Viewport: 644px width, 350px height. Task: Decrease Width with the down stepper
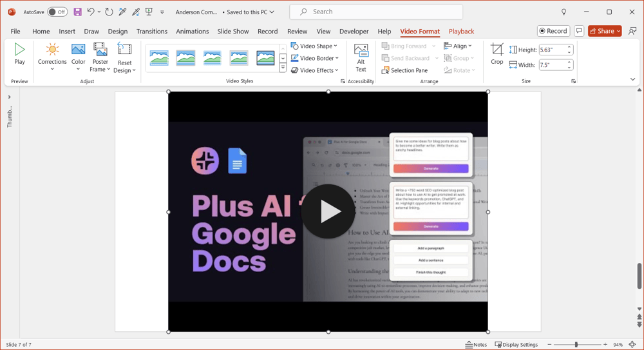click(x=570, y=68)
